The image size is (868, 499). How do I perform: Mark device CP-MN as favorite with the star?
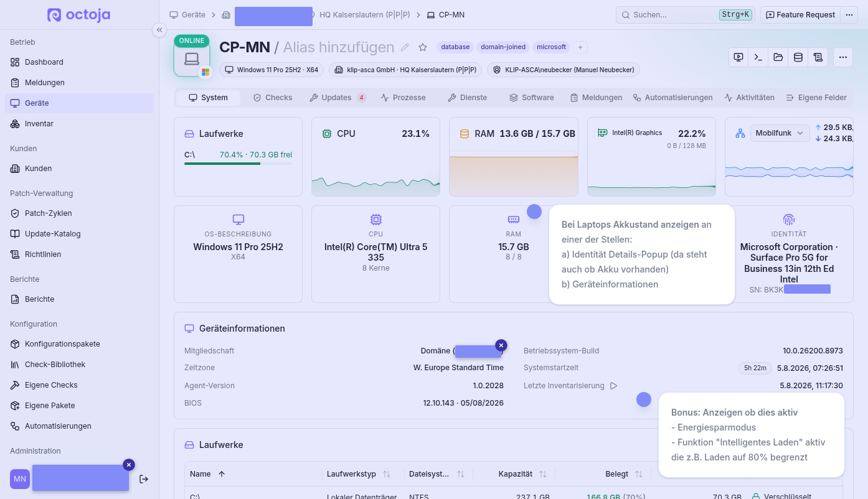(423, 47)
